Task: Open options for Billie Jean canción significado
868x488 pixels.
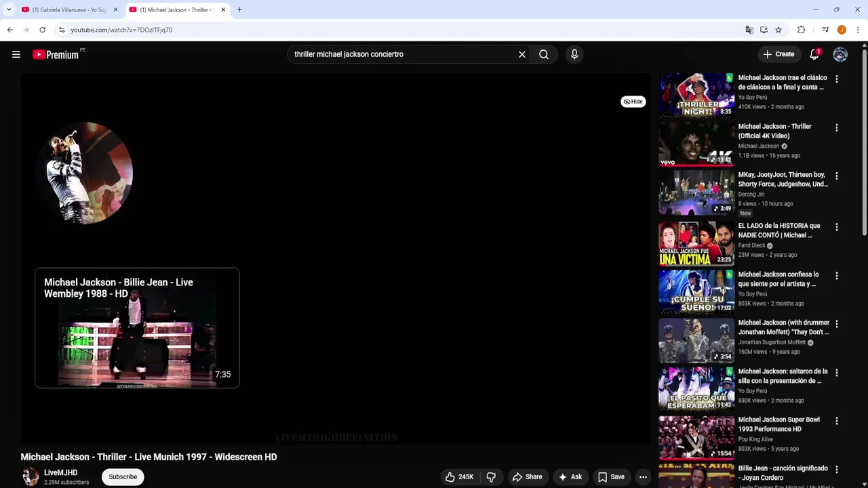Action: (837, 470)
